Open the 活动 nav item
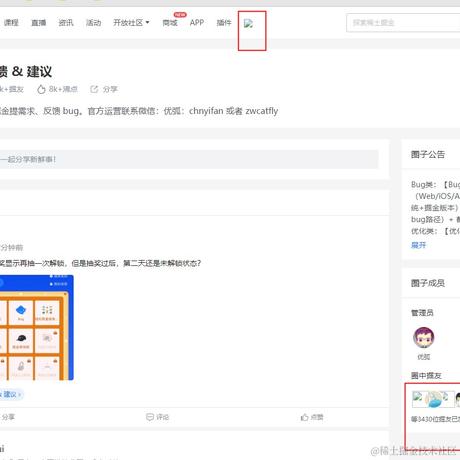Screen dimensions: 460x460 pos(93,23)
